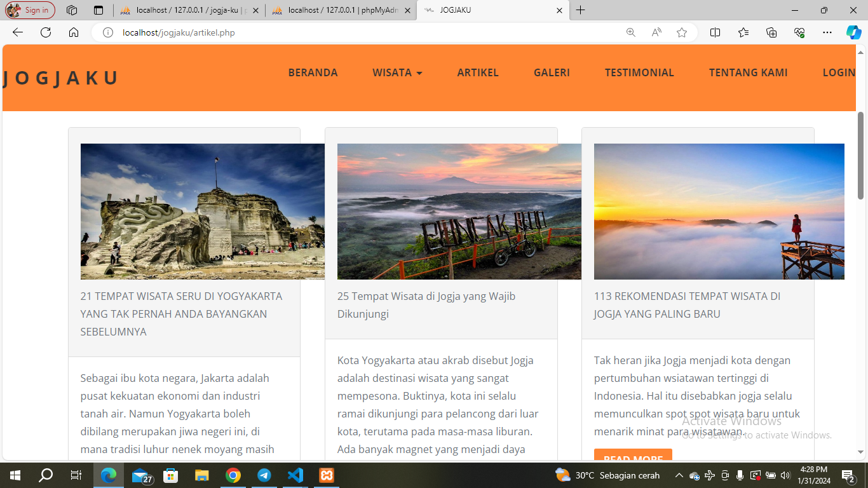Screen dimensions: 868x488
Task: Select the '25 Tempat Wisata di Jogja' title
Action: [426, 305]
